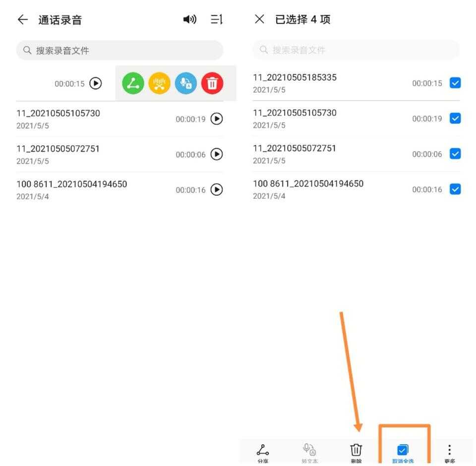Tap the green share swipe icon
This screenshot has height=466, width=476.
[x=133, y=83]
